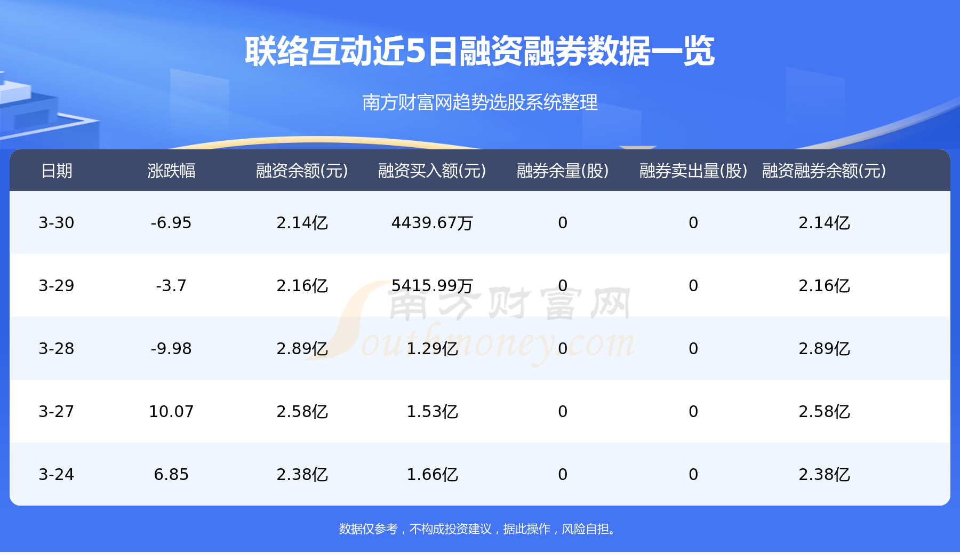Click the 3-29 row's 融券卖出量 zero
960x560 pixels.
click(x=693, y=285)
